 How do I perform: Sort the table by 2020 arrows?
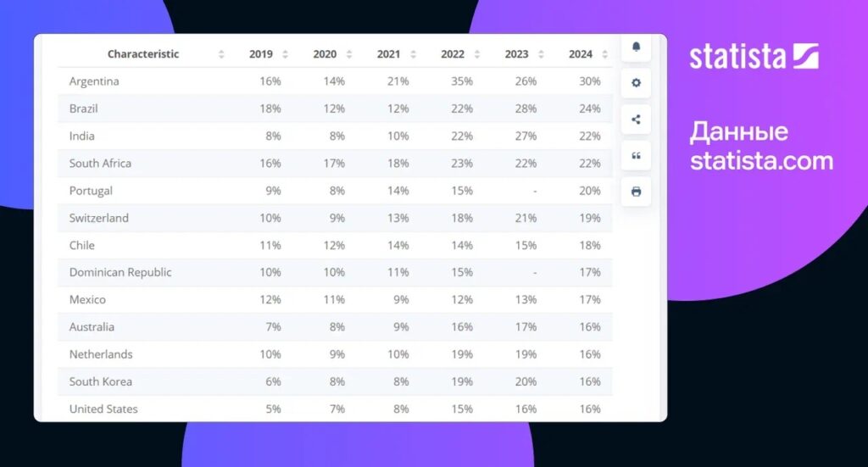click(349, 54)
